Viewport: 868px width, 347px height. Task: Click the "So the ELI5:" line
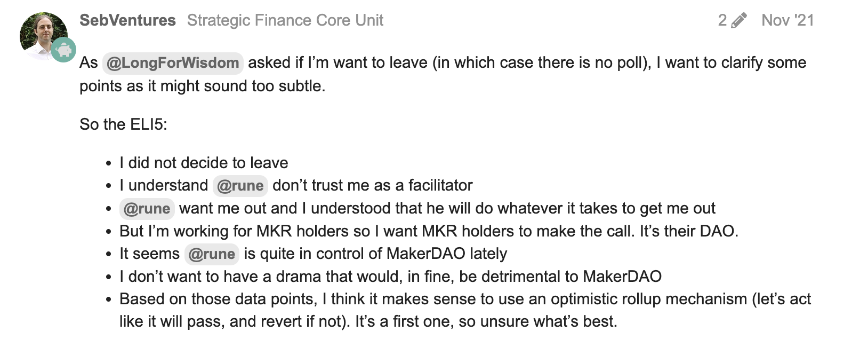pos(123,124)
